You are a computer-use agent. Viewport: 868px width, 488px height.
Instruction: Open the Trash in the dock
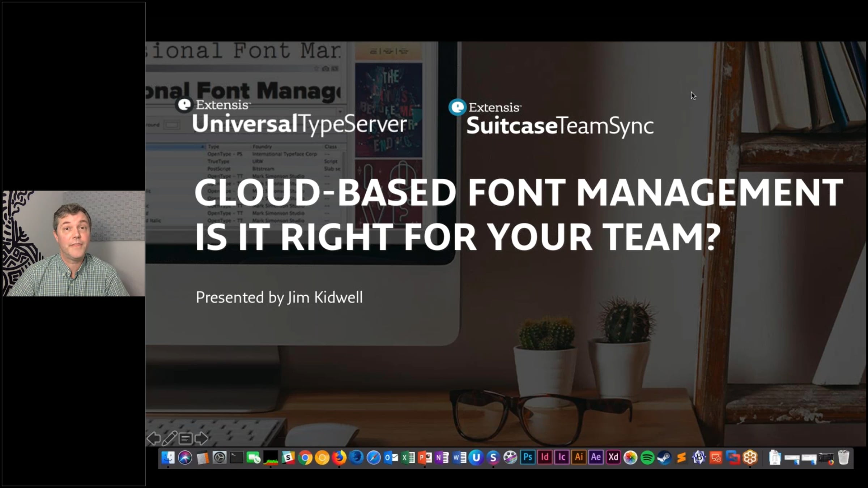[843, 458]
